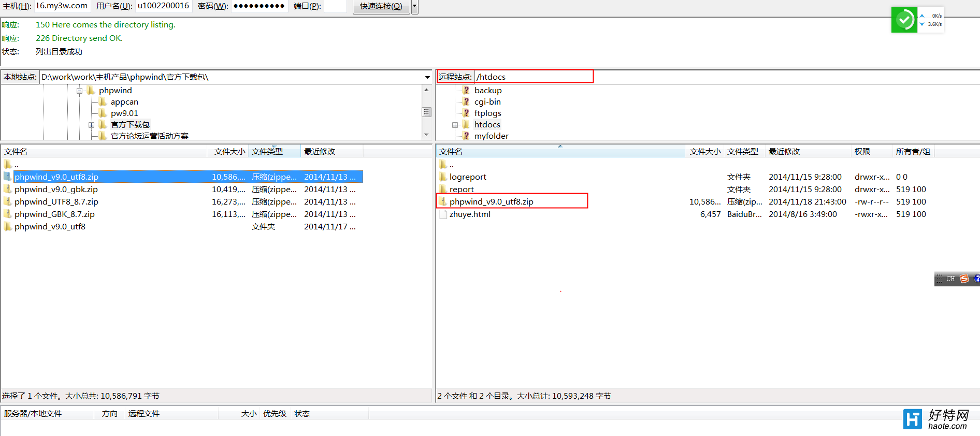Sort local files by 文件名 column header

click(x=104, y=152)
